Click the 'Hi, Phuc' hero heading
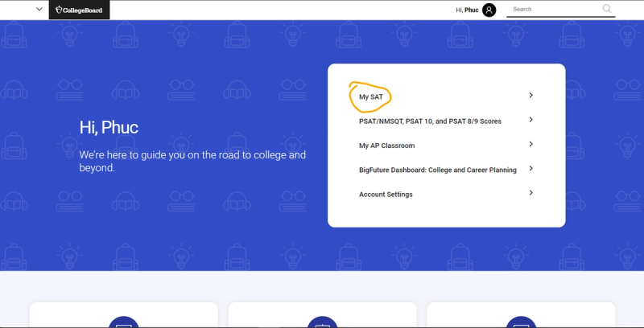The image size is (644, 328). [109, 128]
